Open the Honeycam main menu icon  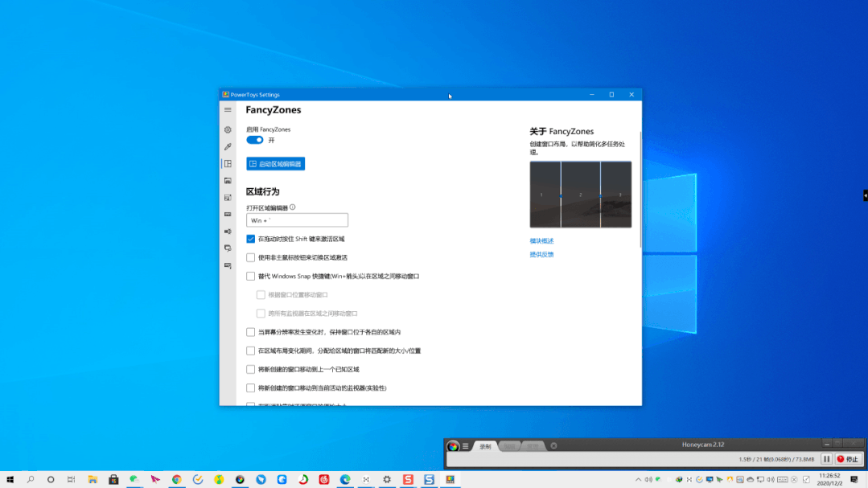pos(465,446)
